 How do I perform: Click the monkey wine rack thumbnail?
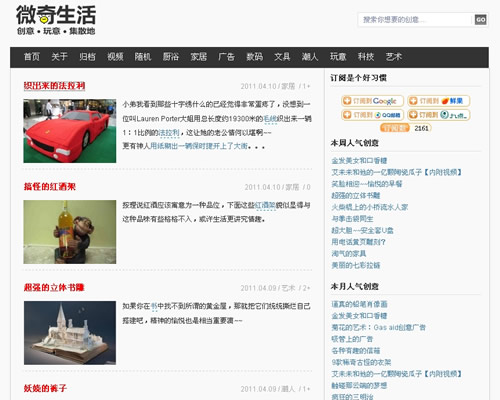(70, 232)
